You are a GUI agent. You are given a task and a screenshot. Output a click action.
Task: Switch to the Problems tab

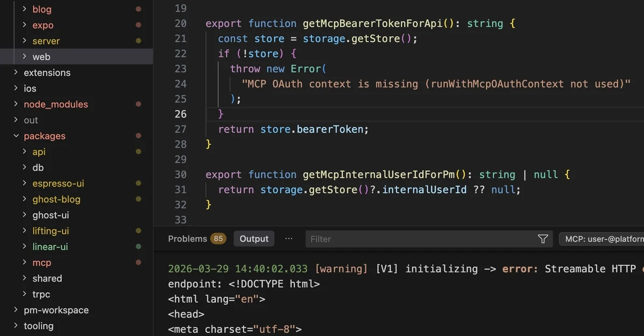187,239
